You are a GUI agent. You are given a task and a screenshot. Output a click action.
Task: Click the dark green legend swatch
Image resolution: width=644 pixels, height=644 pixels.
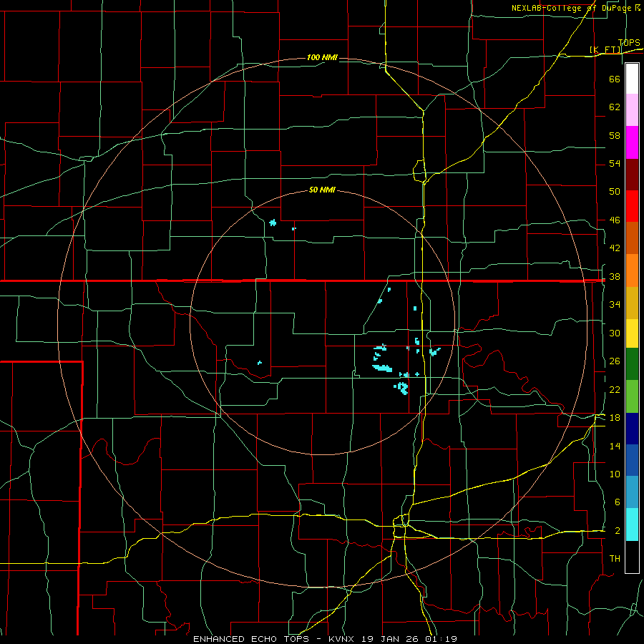click(x=632, y=364)
